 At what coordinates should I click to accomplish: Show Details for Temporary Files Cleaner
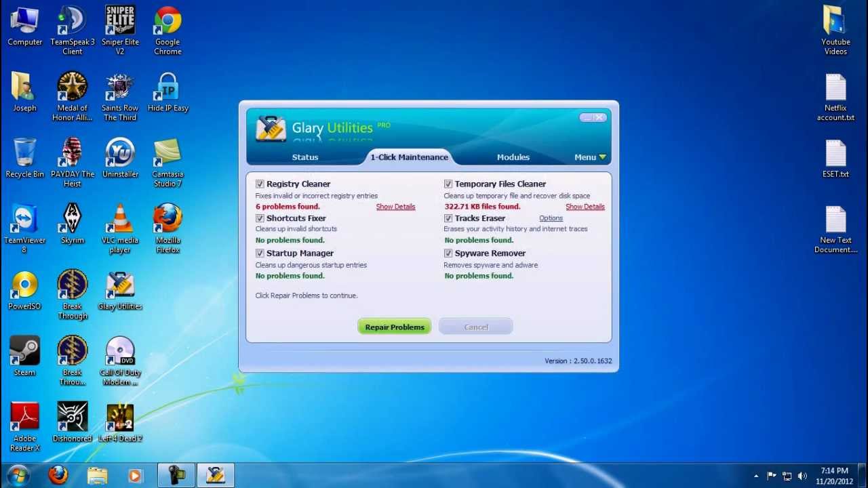[x=585, y=207]
